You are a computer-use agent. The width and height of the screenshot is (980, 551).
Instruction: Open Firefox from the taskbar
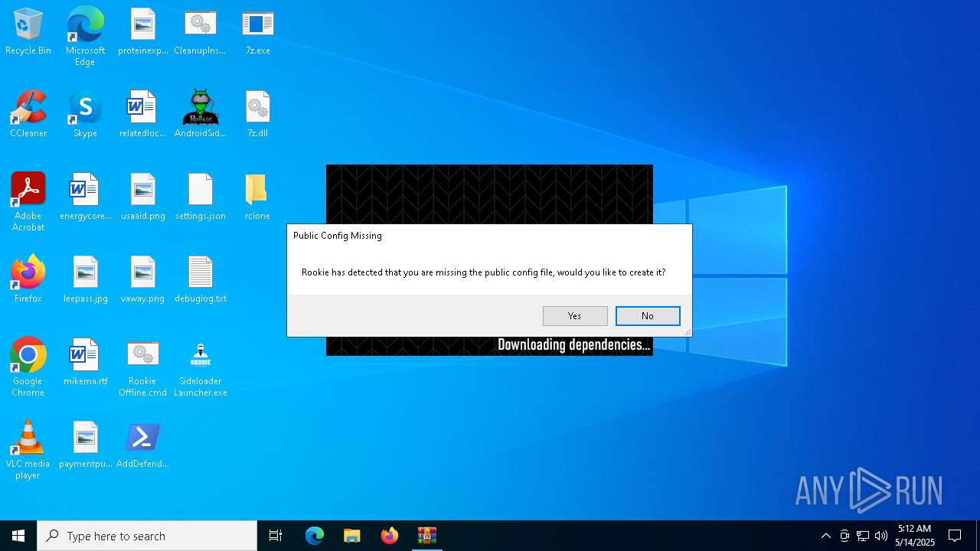[x=390, y=536]
